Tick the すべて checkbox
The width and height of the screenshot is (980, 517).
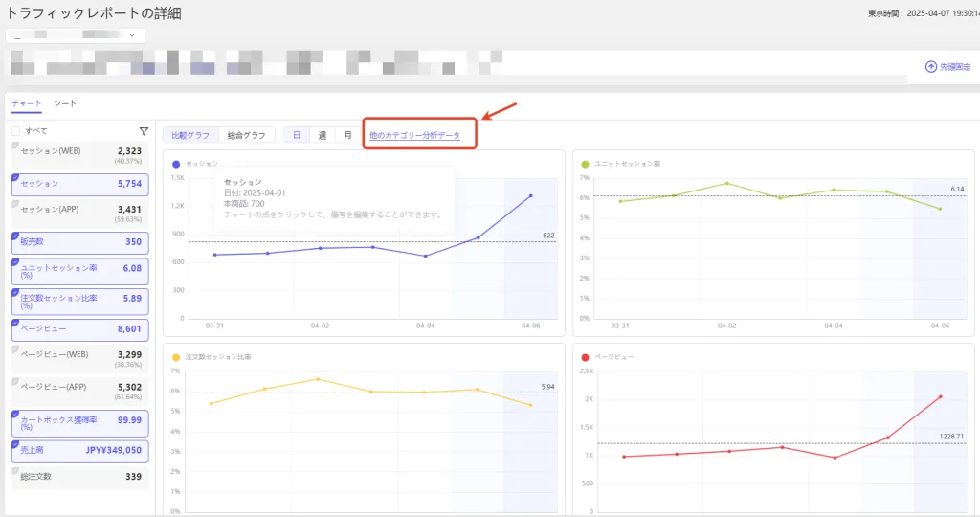[15, 131]
